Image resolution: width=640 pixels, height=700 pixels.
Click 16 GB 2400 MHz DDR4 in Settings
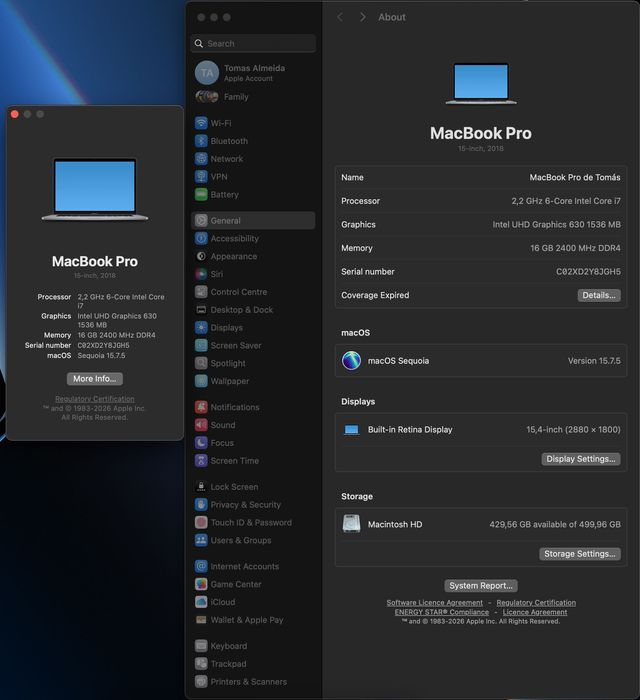pos(575,248)
